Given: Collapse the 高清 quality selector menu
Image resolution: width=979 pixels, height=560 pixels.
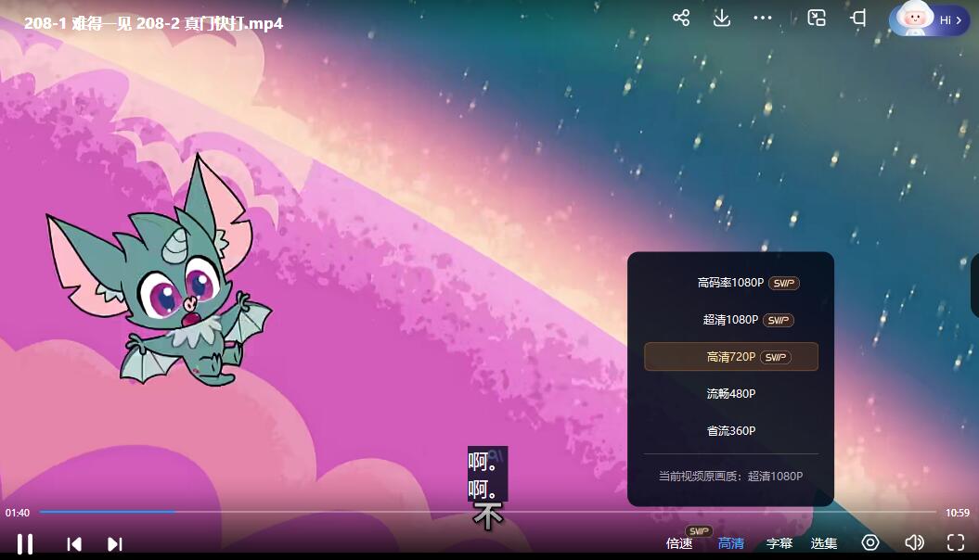Looking at the screenshot, I should pyautogui.click(x=731, y=543).
